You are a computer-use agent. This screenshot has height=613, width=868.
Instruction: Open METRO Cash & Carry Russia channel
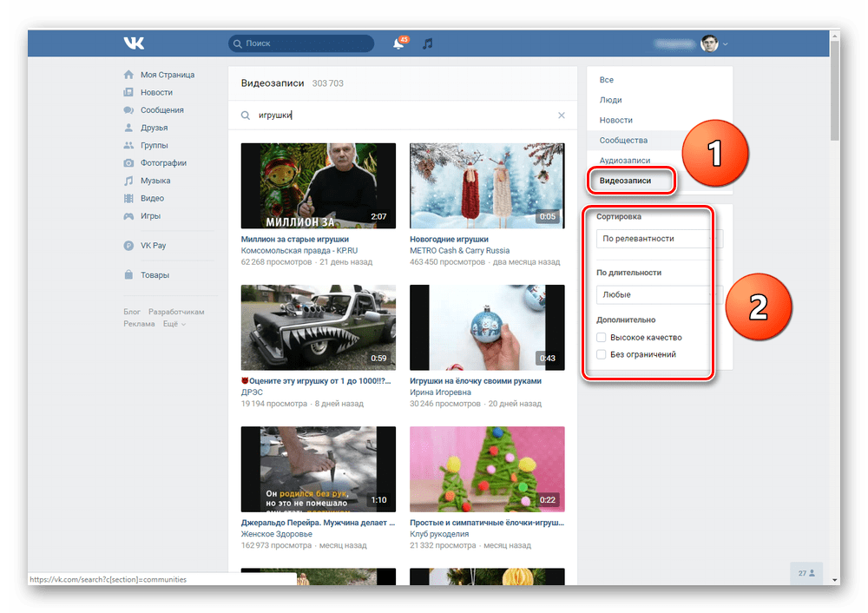[459, 251]
